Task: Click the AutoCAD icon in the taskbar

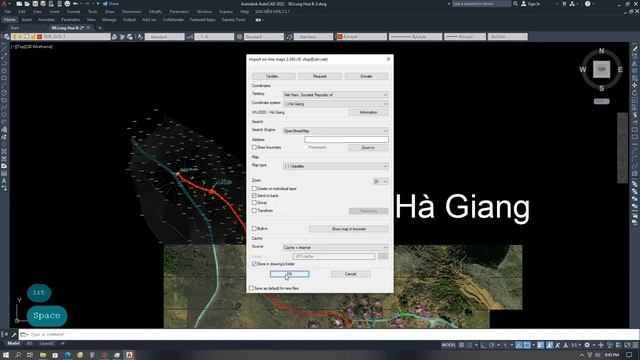Action: click(x=129, y=355)
